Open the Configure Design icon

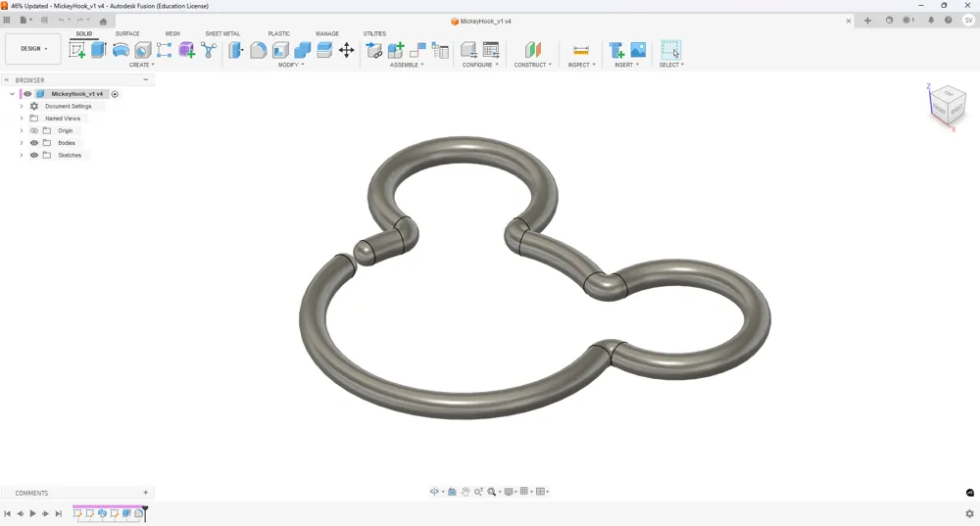tap(468, 50)
